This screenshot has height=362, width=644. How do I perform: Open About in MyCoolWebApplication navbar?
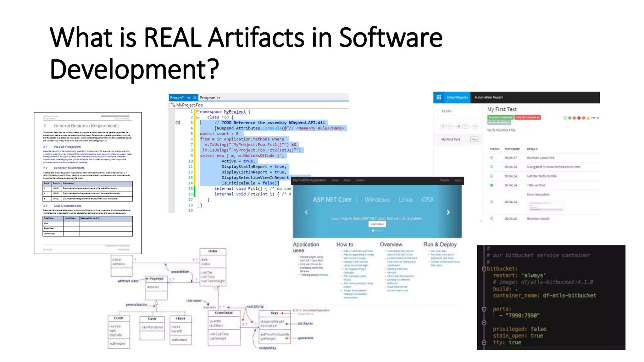click(x=347, y=180)
